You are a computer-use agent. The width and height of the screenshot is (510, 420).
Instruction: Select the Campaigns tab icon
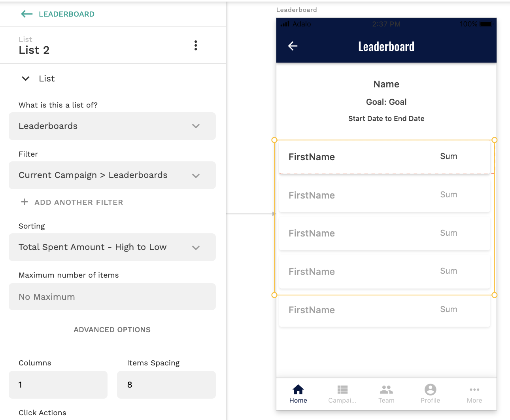(342, 390)
